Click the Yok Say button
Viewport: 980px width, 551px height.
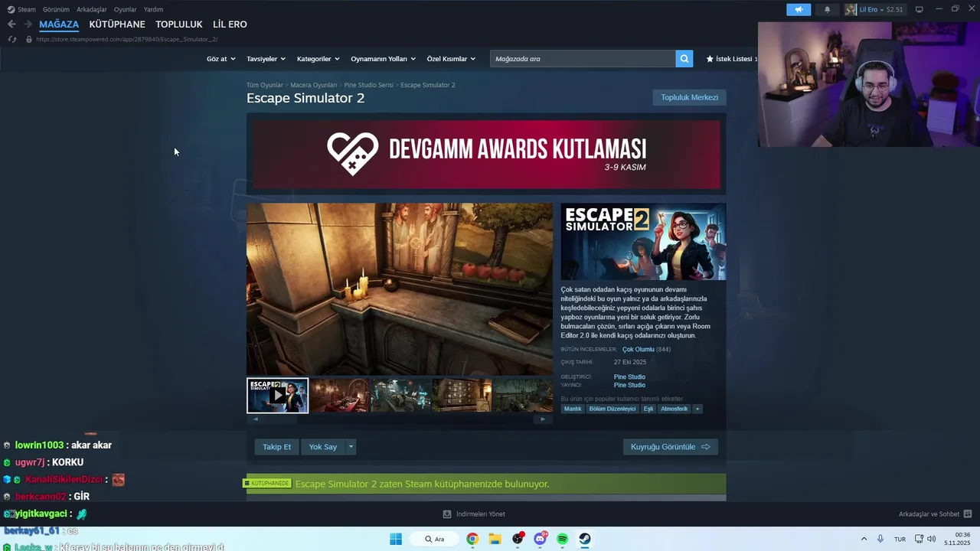click(322, 447)
